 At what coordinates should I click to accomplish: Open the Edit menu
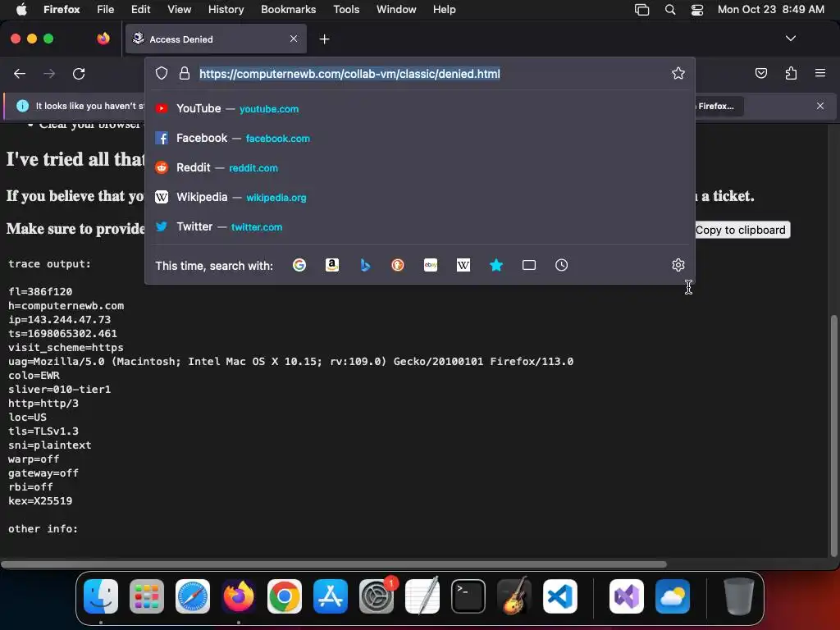point(140,9)
